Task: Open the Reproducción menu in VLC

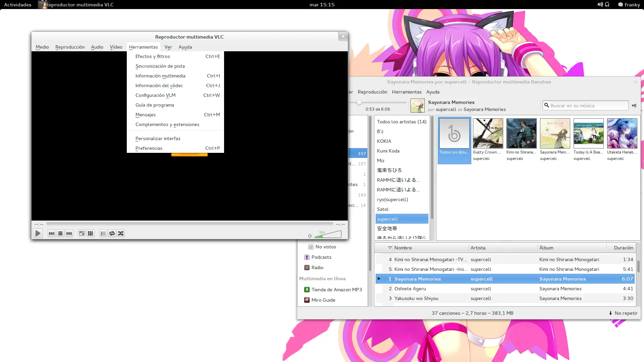Action: (x=70, y=47)
